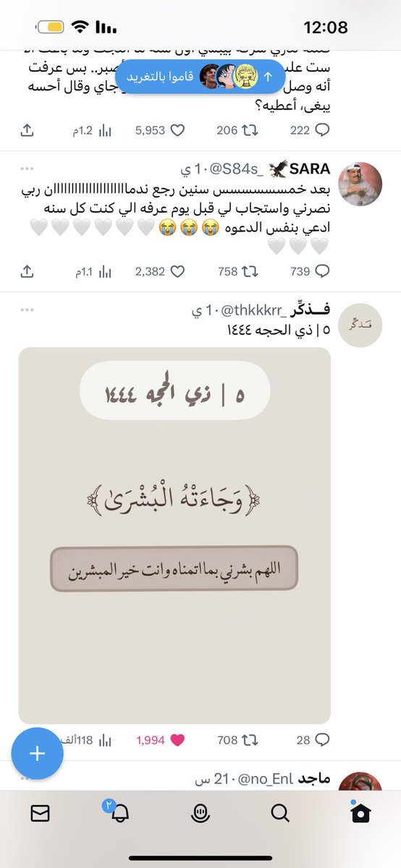The height and width of the screenshot is (868, 401).
Task: Like SARA's tweet with 2,382 likes
Action: (x=159, y=271)
